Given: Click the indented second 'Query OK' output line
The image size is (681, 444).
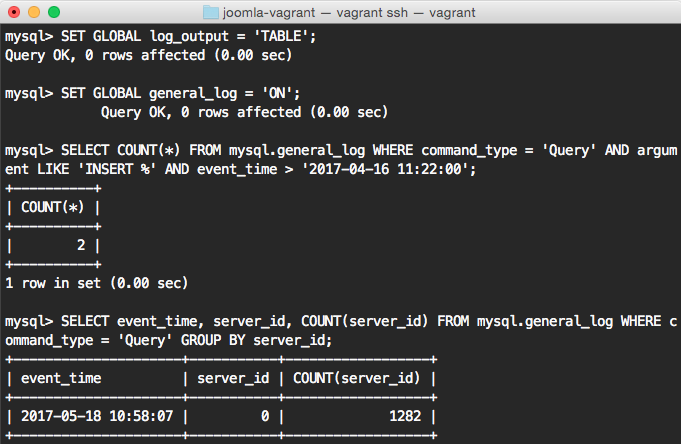Looking at the screenshot, I should pyautogui.click(x=243, y=113).
